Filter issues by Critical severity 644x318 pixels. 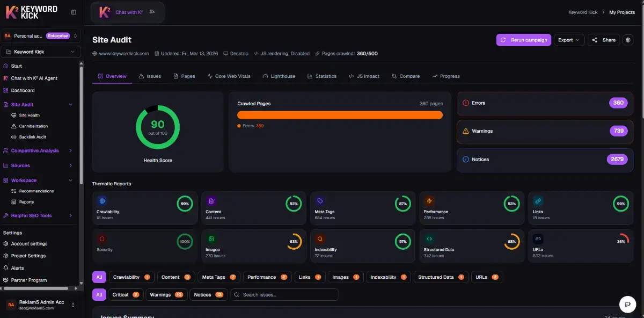(x=126, y=294)
